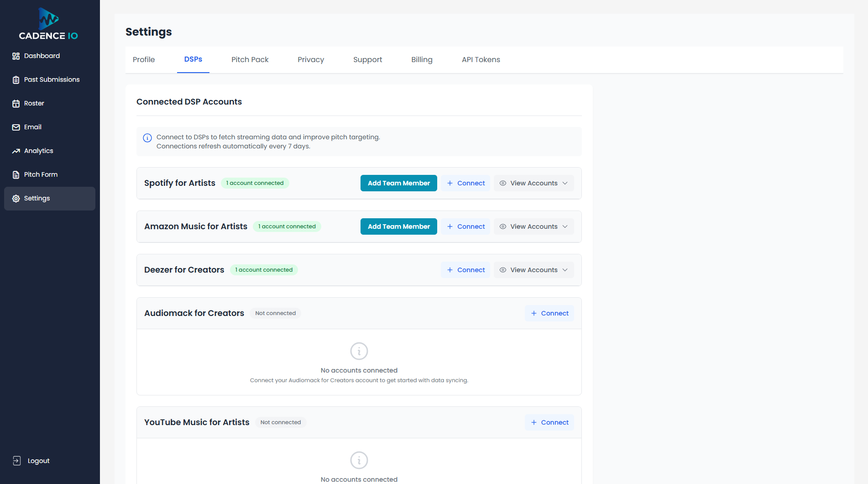Screen dimensions: 868x484
Task: Click the plus icon in Spotify's Connect button
Action: [450, 183]
